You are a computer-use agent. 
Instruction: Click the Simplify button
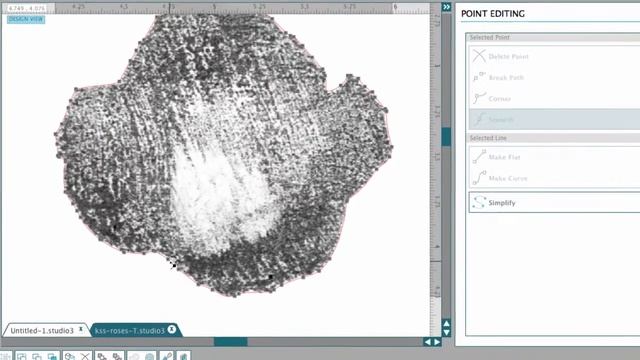coord(554,202)
